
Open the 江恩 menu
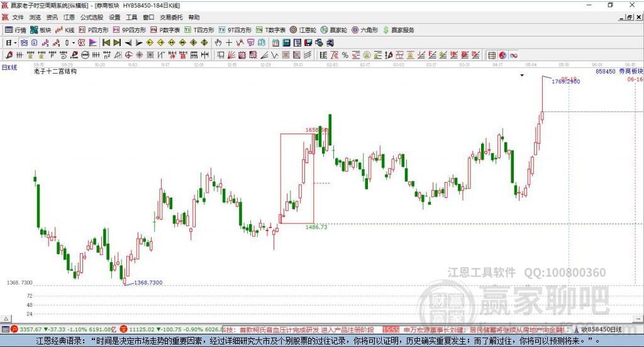tap(69, 17)
